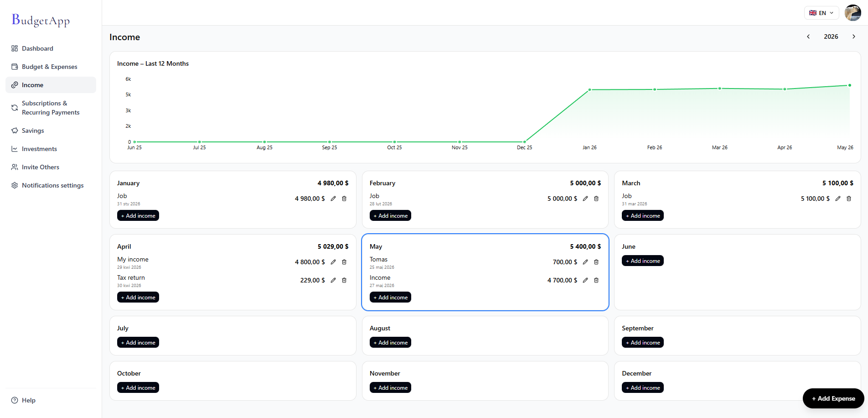Add income to June
Screen dimensions: 868x418
tap(643, 261)
